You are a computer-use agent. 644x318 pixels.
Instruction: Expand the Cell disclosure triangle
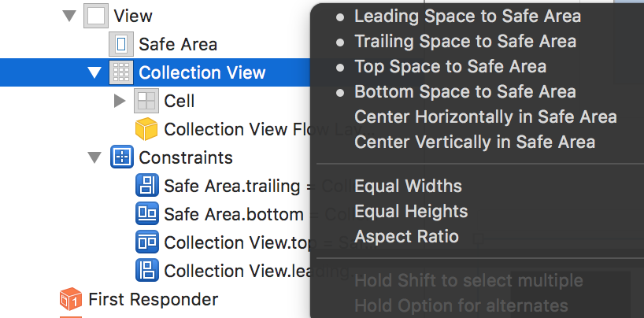pyautogui.click(x=120, y=101)
